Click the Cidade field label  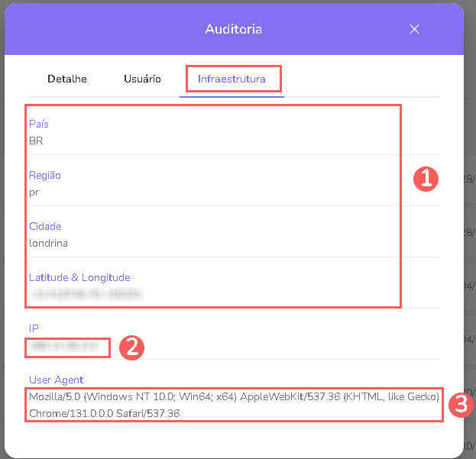click(x=45, y=226)
